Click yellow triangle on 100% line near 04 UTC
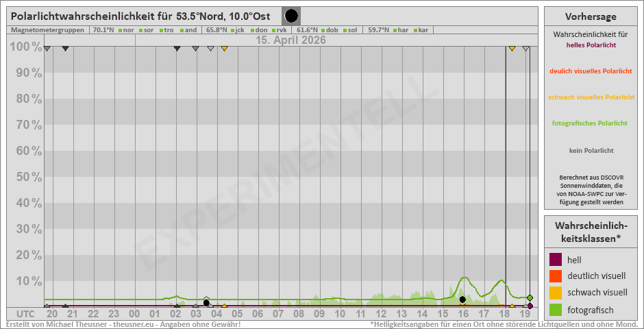 224,49
